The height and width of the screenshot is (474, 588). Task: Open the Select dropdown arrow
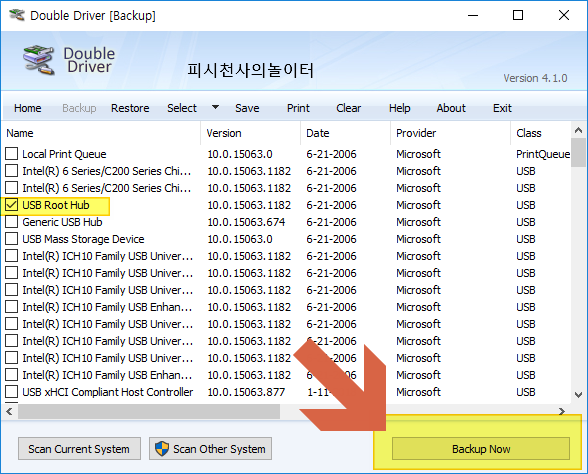coord(215,107)
